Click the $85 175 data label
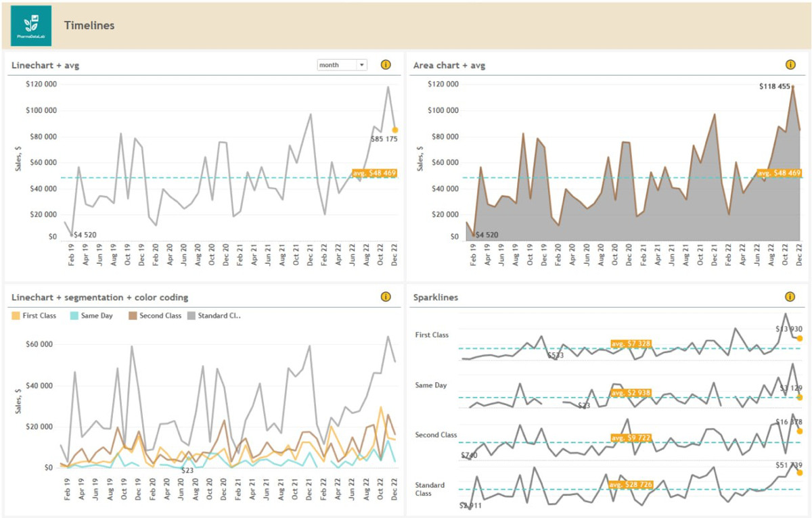Viewport: 812px width, 518px height. coord(384,139)
